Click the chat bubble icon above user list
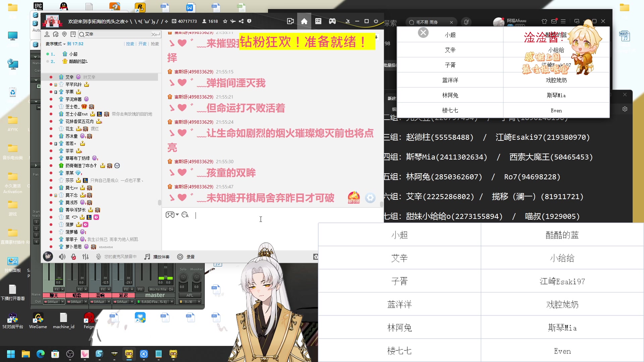The width and height of the screenshot is (644, 362). pyautogui.click(x=56, y=34)
